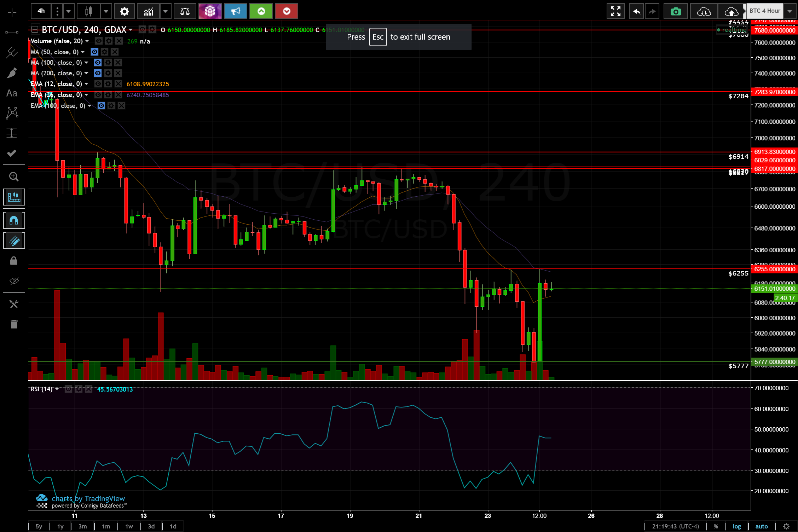The width and height of the screenshot is (798, 532).
Task: Click the chart settings gear icon
Action: pyautogui.click(x=124, y=12)
